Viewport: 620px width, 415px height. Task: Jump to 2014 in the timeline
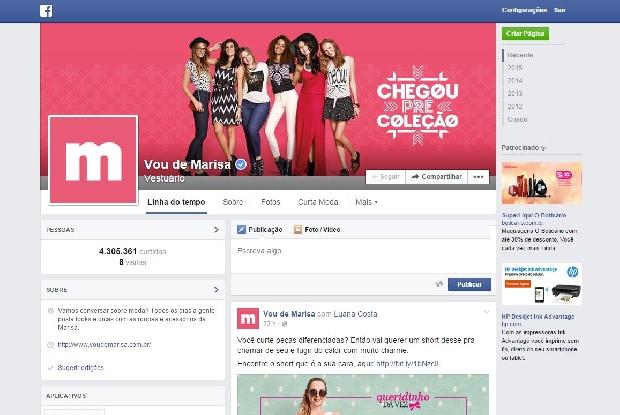click(x=515, y=81)
